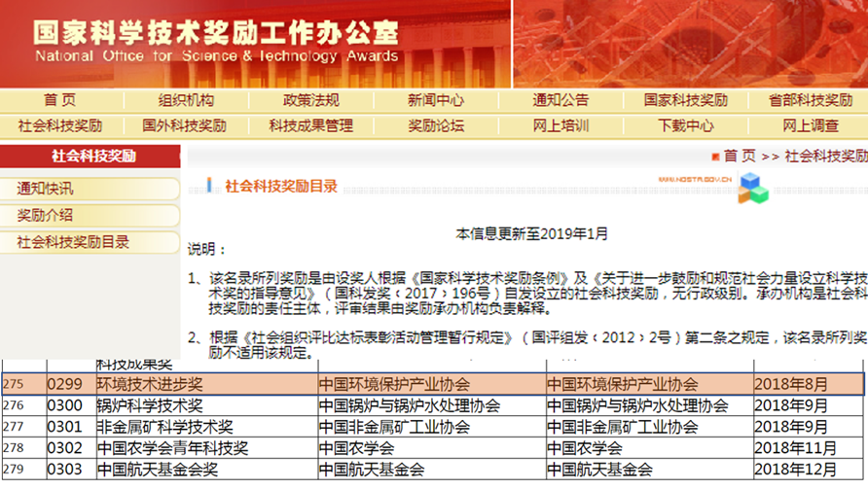The height and width of the screenshot is (490, 868).
Task: Select table cell 非金属矿科学技术奖
Action: [x=207, y=427]
